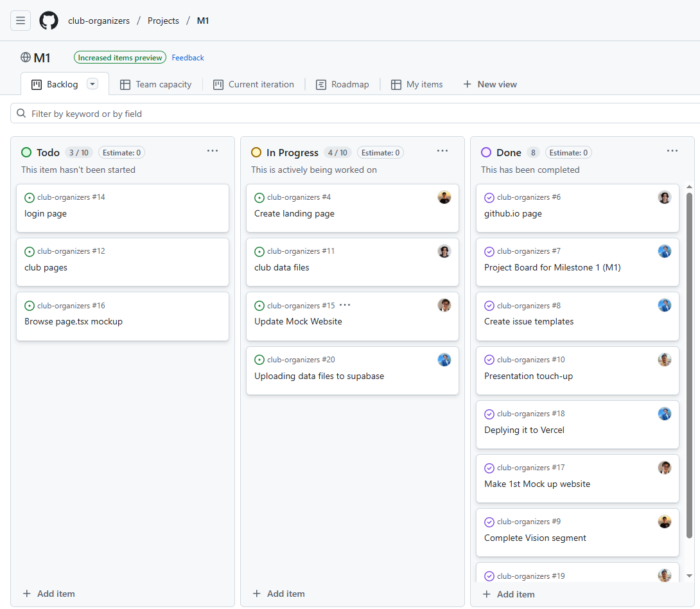Switch to the Roadmap tab
Screen dimensions: 700x609
click(x=343, y=84)
